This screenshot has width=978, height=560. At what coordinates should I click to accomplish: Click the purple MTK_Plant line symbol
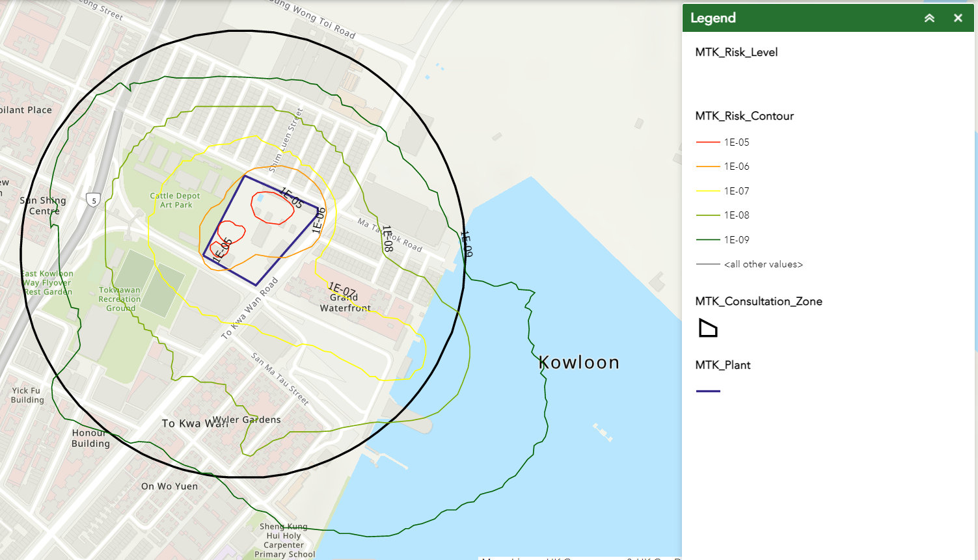[708, 391]
